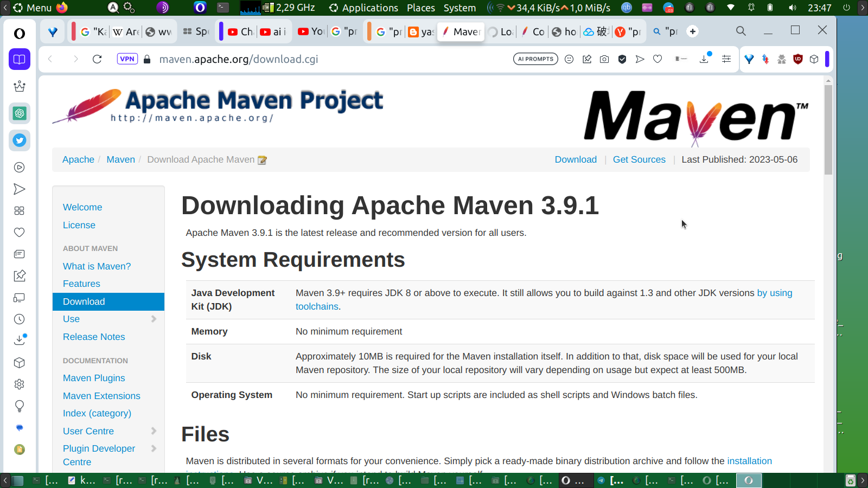Viewport: 868px width, 488px height.
Task: Open the System menu in top panel
Action: tap(459, 8)
